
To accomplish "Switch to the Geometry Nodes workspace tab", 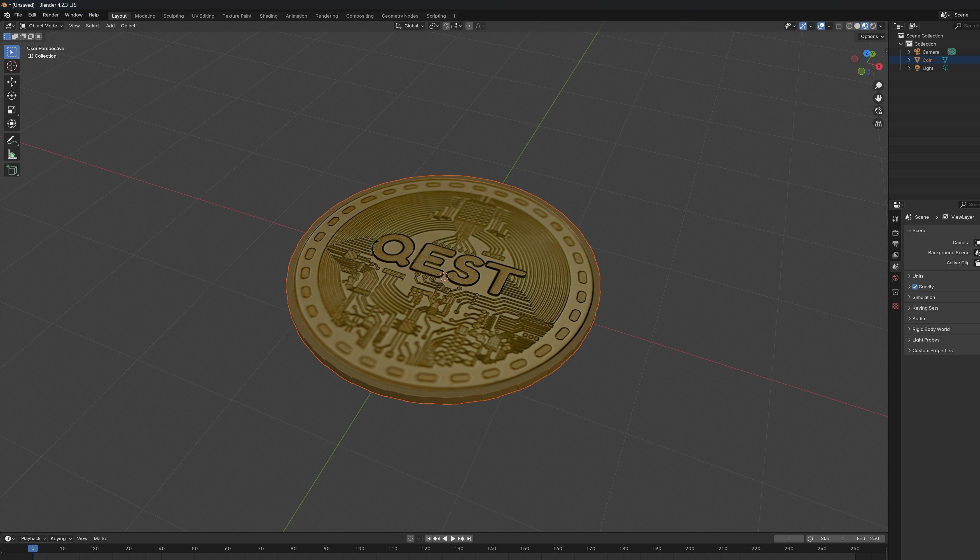I will coord(400,16).
